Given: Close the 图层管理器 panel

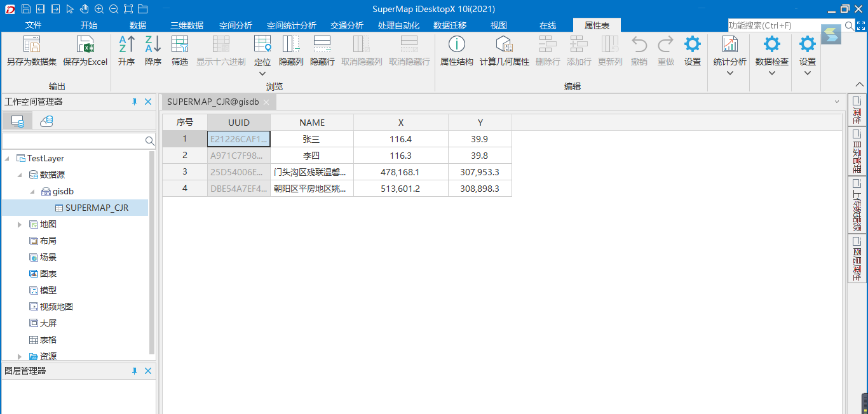Looking at the screenshot, I should [x=148, y=371].
